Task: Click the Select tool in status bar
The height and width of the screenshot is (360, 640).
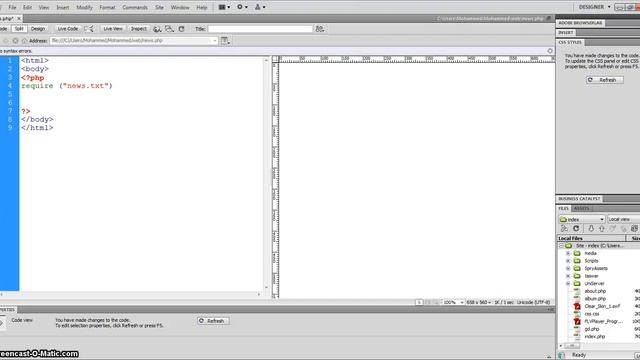Action: (419, 302)
